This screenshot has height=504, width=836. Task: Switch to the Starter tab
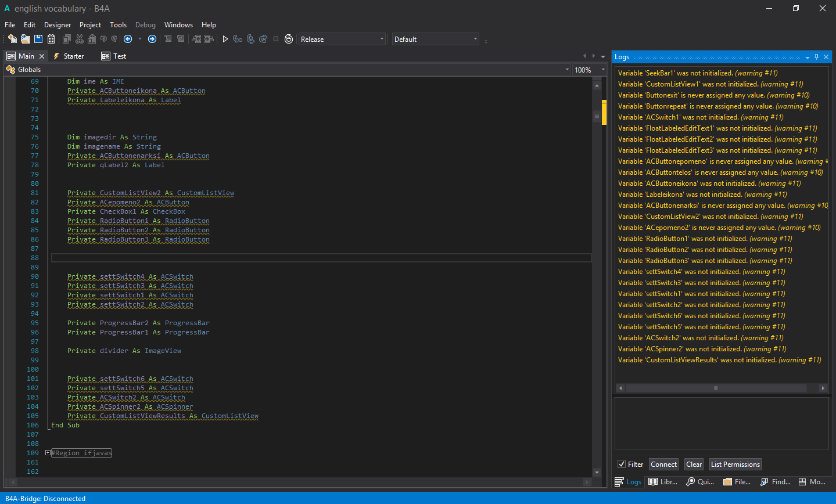coord(73,56)
